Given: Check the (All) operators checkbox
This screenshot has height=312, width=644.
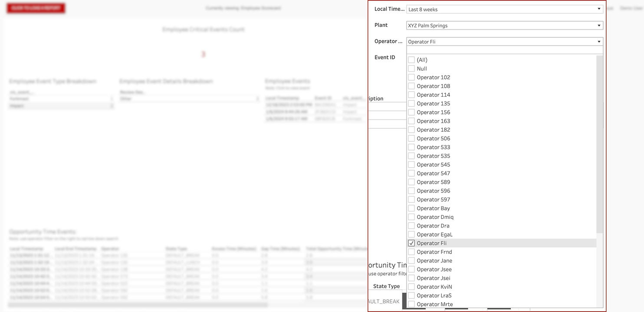Looking at the screenshot, I should pyautogui.click(x=411, y=60).
